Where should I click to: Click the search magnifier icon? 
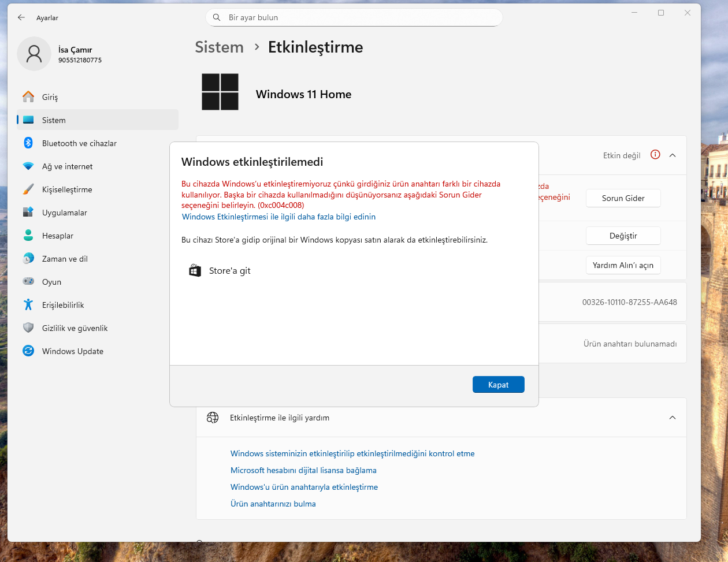click(x=217, y=18)
